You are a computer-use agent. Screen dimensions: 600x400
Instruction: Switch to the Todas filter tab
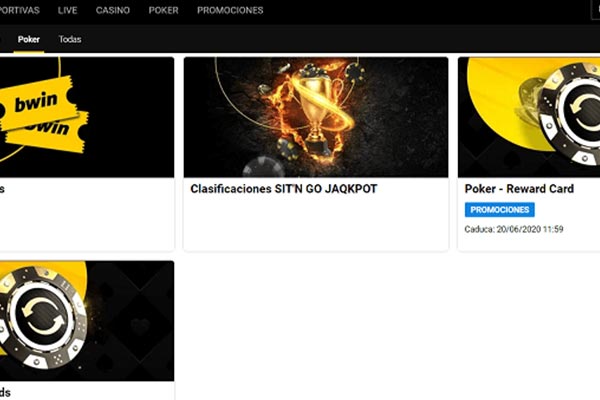pos(70,39)
